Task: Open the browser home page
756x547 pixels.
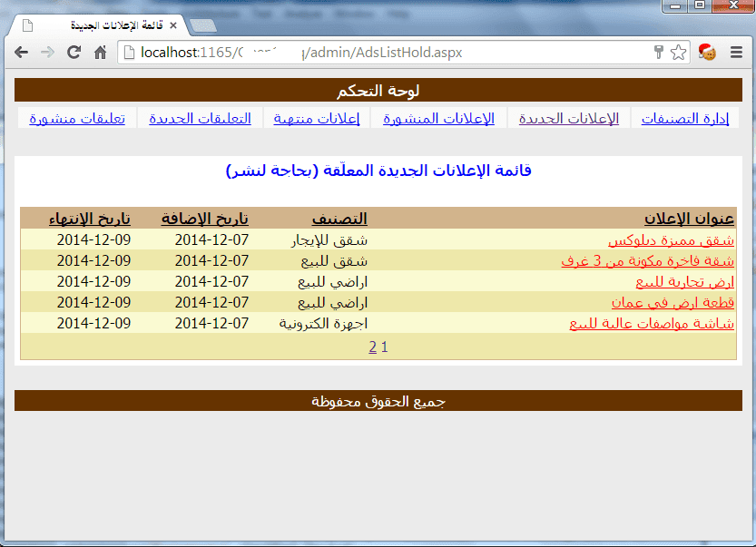Action: coord(100,52)
